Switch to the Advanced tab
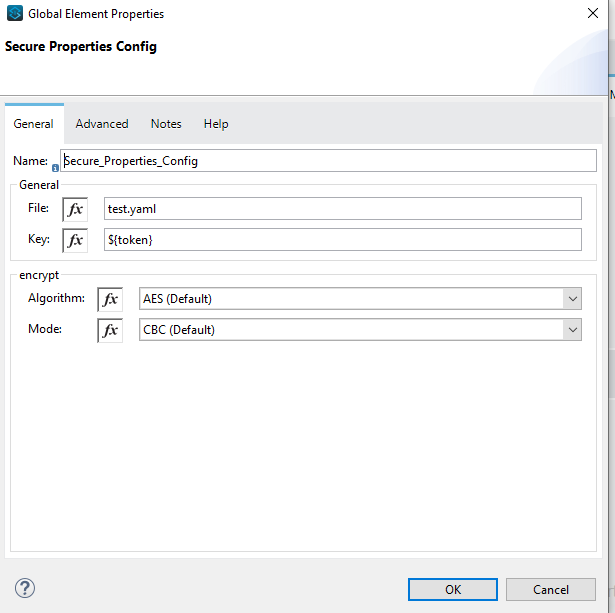615x613 pixels. point(102,124)
